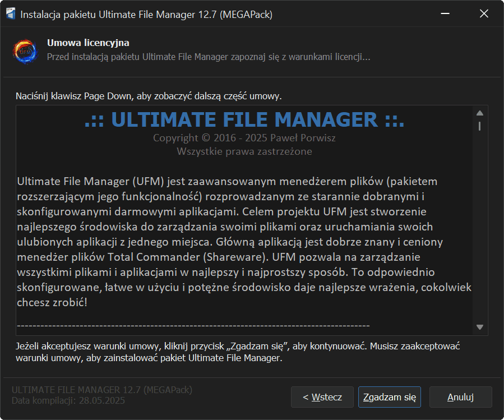Minimize the installer window
This screenshot has width=504, height=420.
445,14
